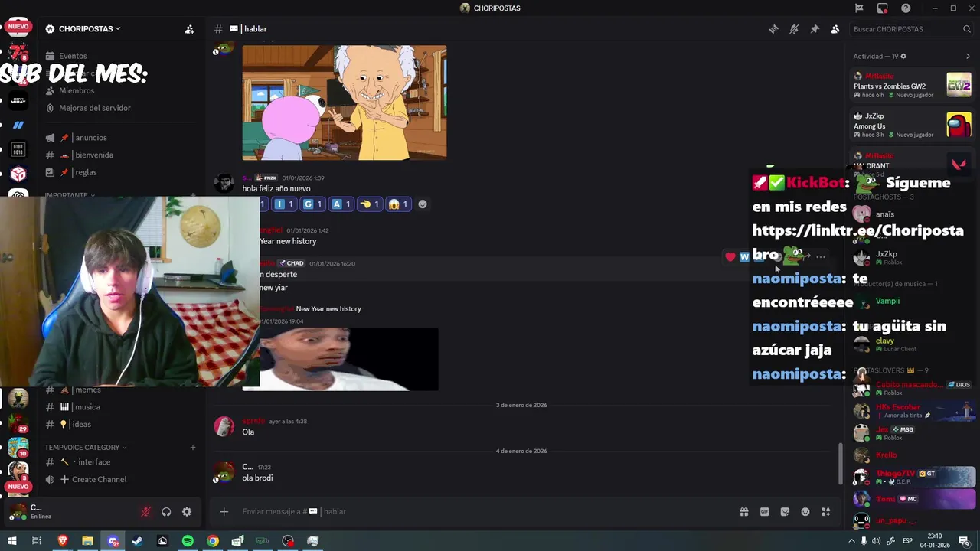
Task: Toggle the I letter reaction
Action: coord(284,204)
